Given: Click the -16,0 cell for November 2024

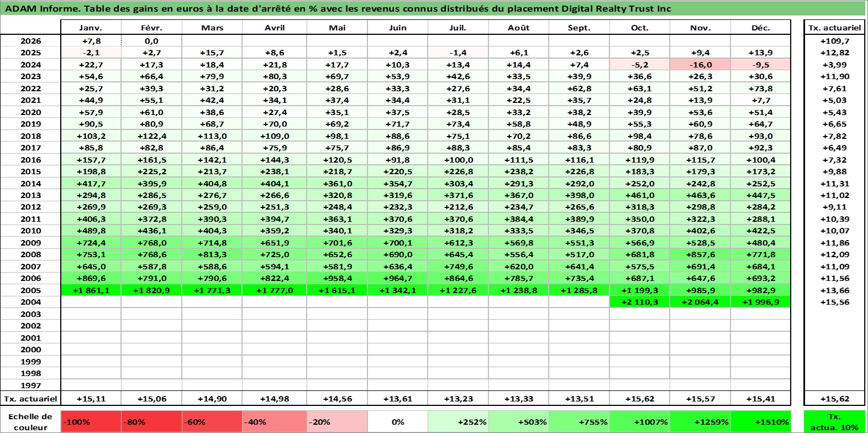Looking at the screenshot, I should [x=700, y=65].
